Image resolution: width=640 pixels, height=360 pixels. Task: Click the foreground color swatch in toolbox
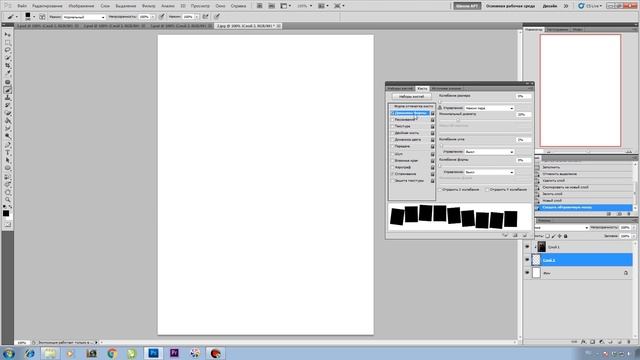point(6,213)
